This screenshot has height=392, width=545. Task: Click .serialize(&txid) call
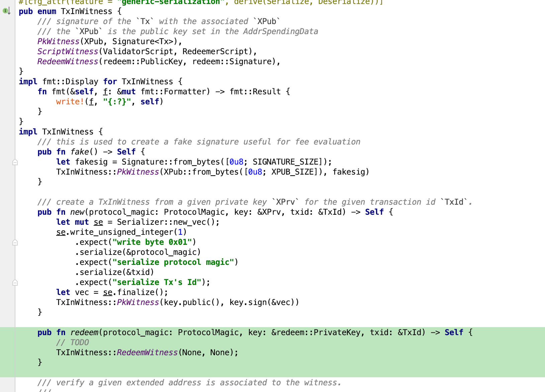(114, 272)
